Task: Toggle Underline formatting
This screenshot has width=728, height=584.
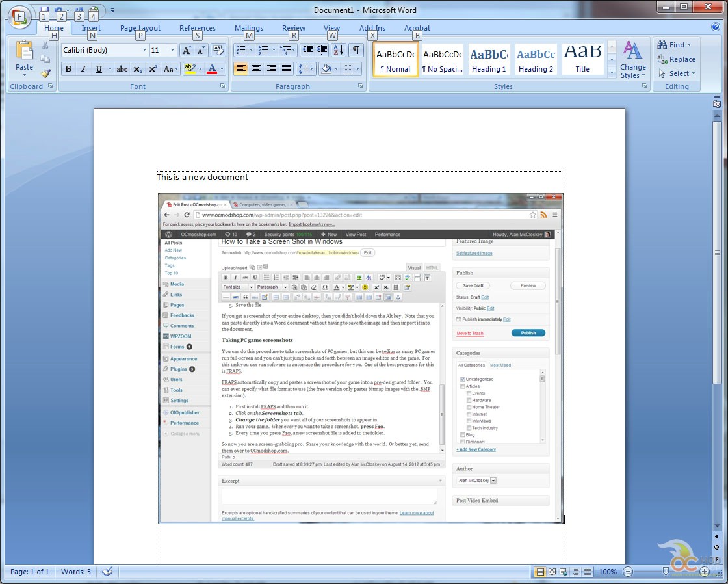Action: pos(99,69)
